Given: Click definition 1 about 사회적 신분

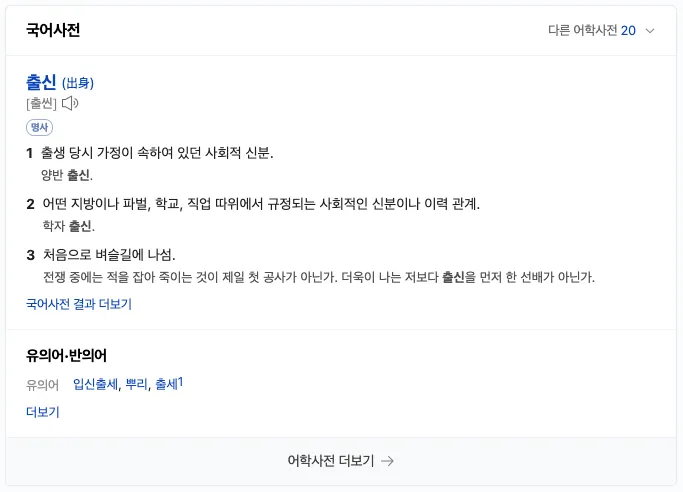Looking at the screenshot, I should (157, 153).
